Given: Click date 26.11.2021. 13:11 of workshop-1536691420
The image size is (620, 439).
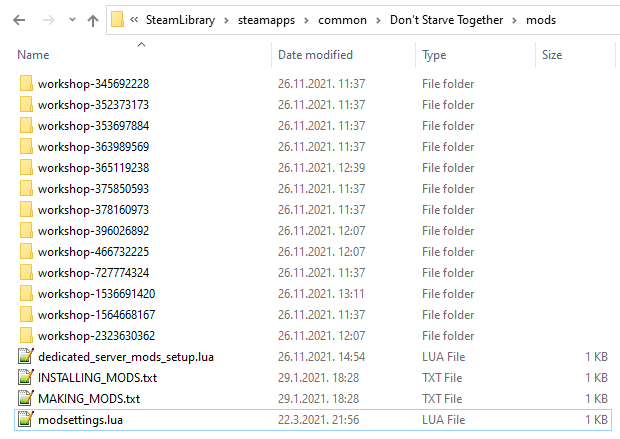Looking at the screenshot, I should point(321,293).
